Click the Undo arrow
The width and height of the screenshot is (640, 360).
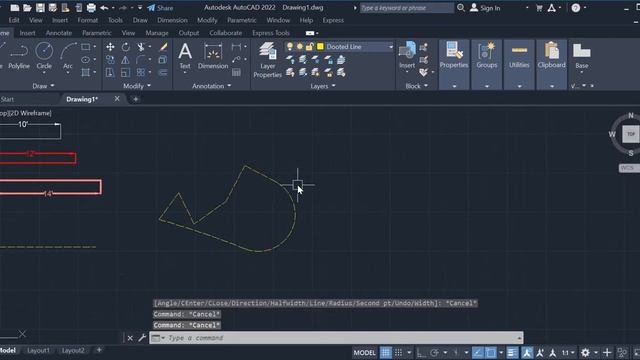tap(104, 8)
